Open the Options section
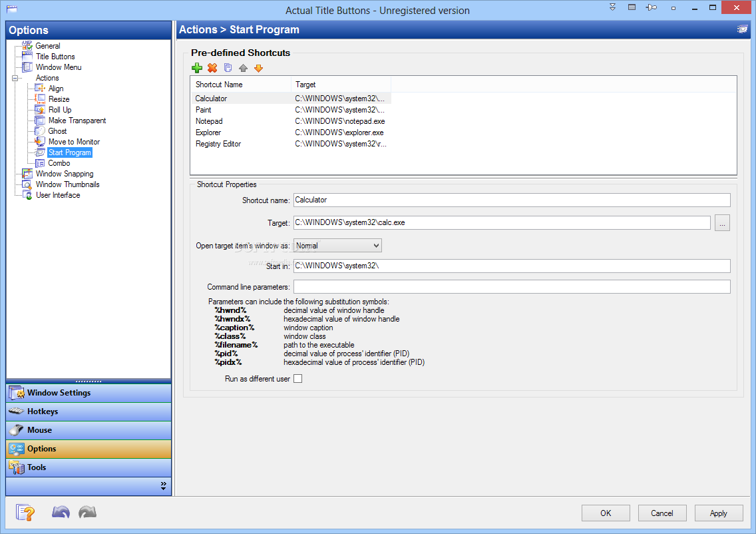Viewport: 756px width, 534px height. tap(89, 449)
